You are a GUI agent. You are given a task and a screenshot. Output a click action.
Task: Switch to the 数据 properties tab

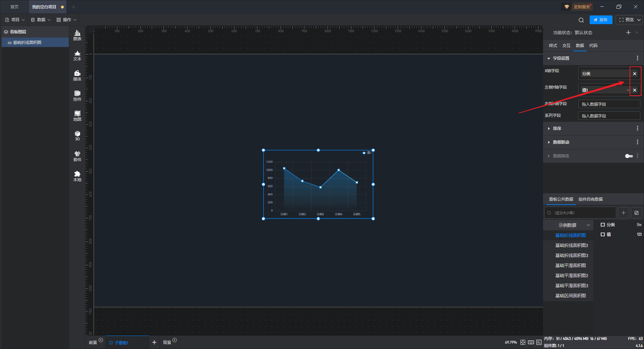(580, 46)
